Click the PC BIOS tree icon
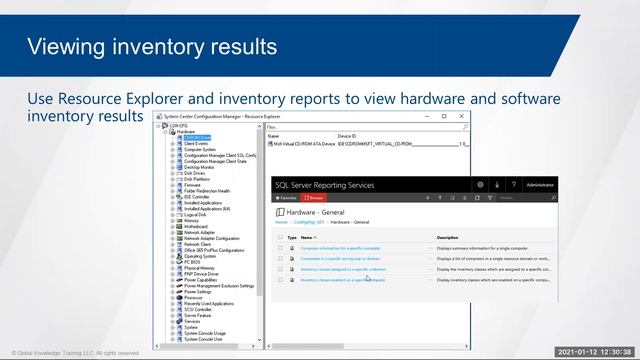Screen dimensions: 640x360 click(x=179, y=262)
